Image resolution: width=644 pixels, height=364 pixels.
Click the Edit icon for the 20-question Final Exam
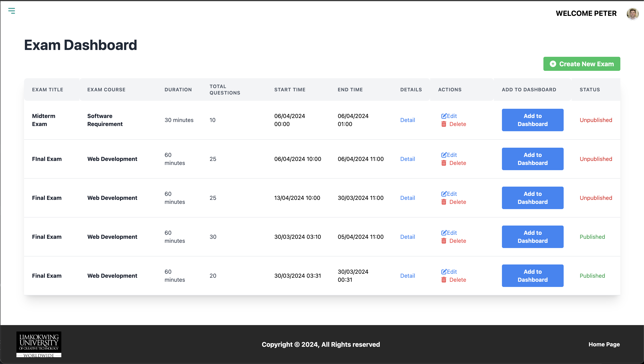444,272
